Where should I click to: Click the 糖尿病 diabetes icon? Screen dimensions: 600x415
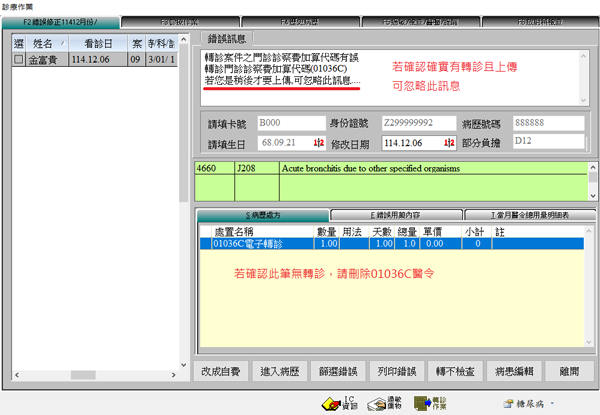click(516, 402)
